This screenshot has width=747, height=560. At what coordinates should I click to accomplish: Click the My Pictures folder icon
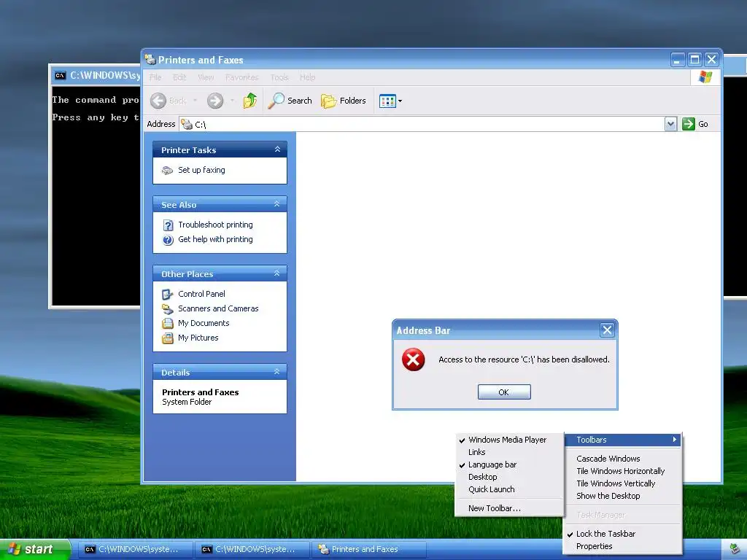pyautogui.click(x=167, y=338)
